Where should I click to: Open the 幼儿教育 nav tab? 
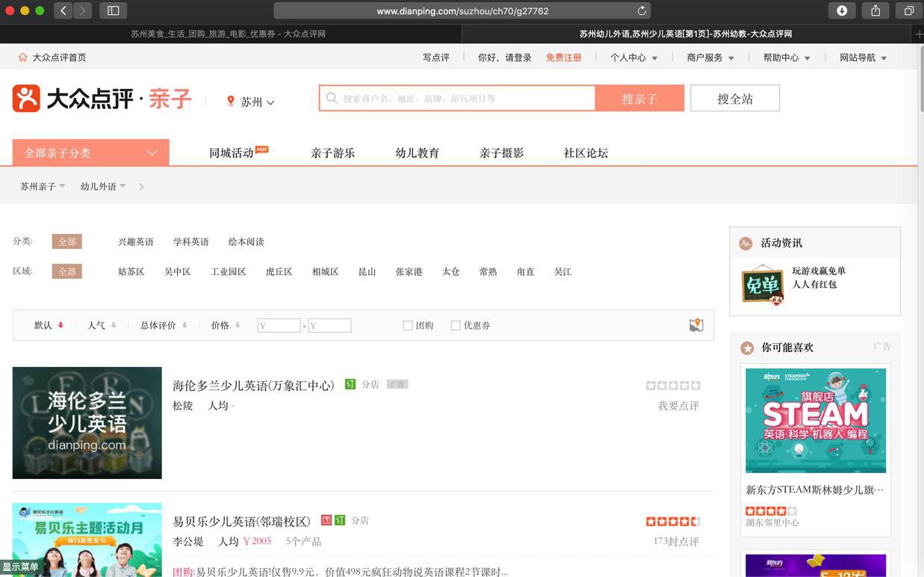point(417,152)
